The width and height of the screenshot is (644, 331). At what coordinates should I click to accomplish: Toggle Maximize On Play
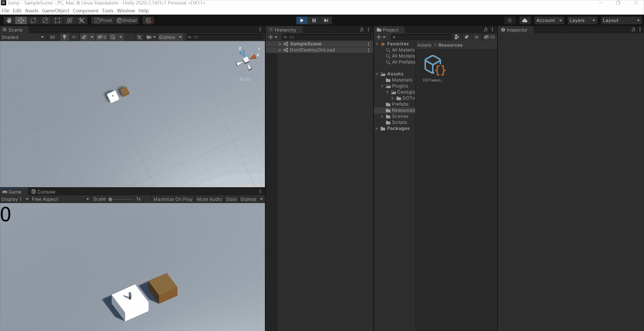click(173, 199)
